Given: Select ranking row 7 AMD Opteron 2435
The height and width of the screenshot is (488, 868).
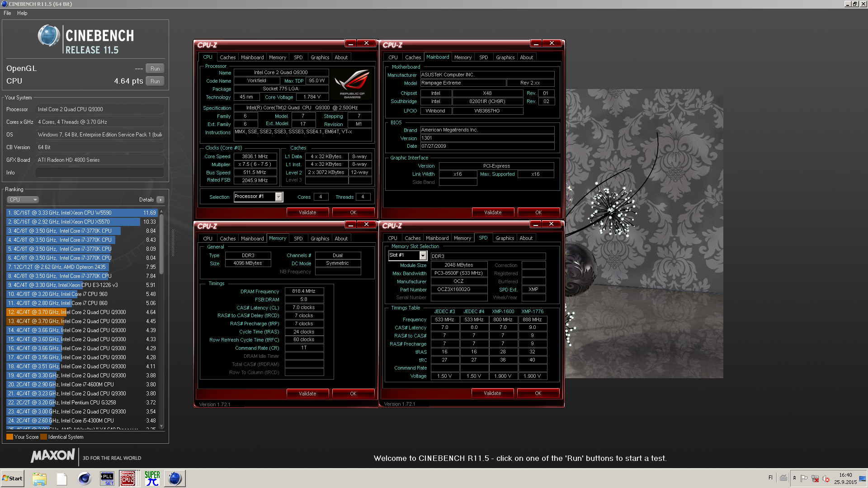Looking at the screenshot, I should (x=81, y=267).
